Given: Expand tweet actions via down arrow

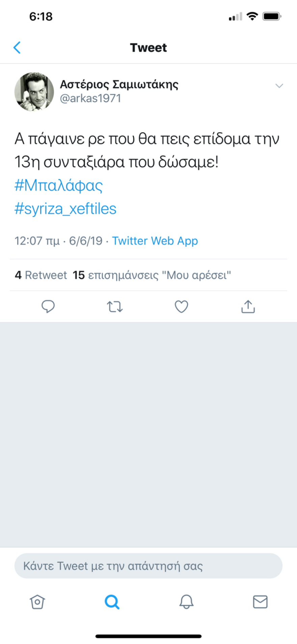Looking at the screenshot, I should point(279,86).
